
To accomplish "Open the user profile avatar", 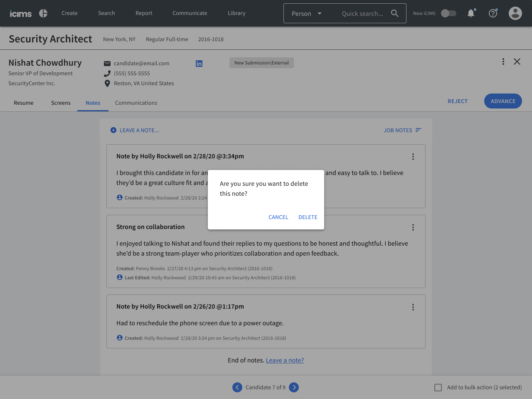I will tap(515, 13).
